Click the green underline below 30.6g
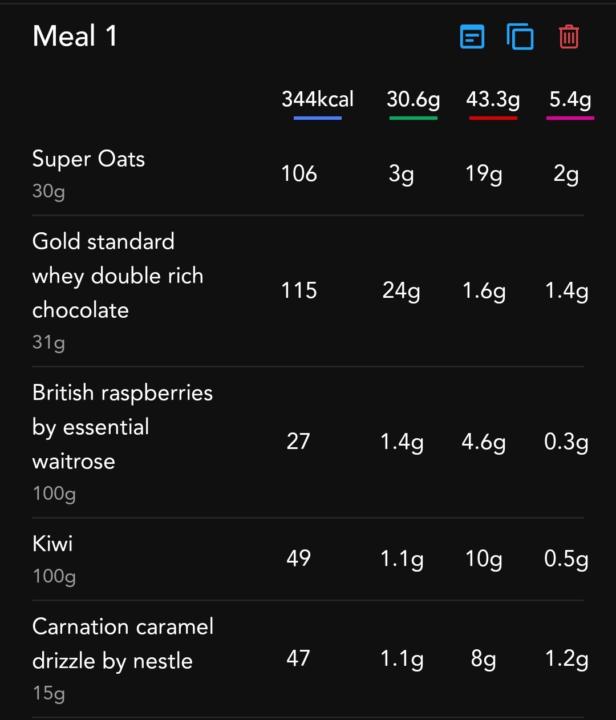 (413, 118)
